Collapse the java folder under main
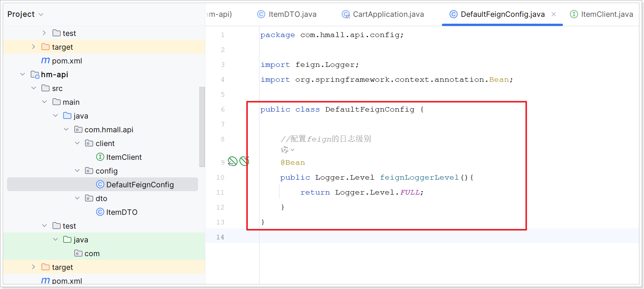The width and height of the screenshot is (644, 289). click(55, 116)
